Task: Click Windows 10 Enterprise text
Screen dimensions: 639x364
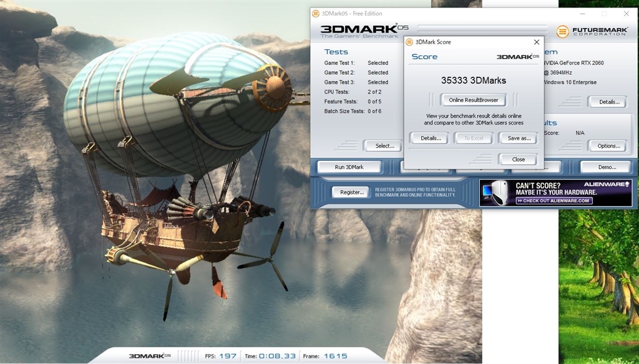Action: pos(570,82)
